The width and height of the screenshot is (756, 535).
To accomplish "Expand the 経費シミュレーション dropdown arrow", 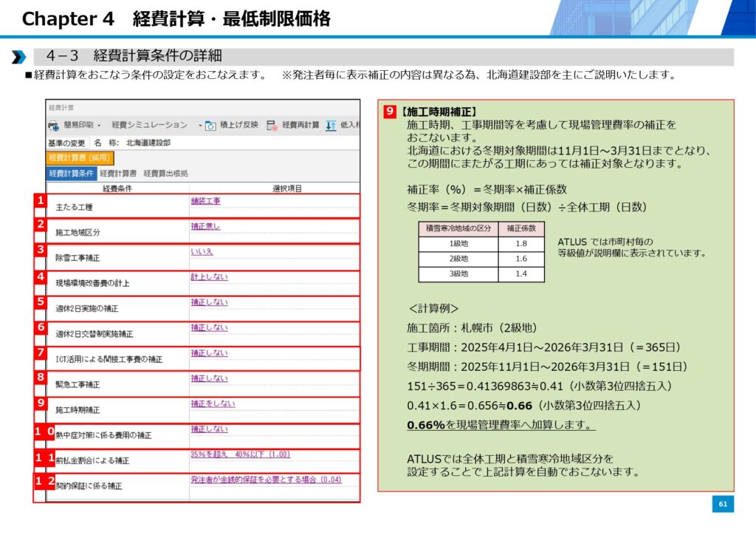I will pos(199,125).
